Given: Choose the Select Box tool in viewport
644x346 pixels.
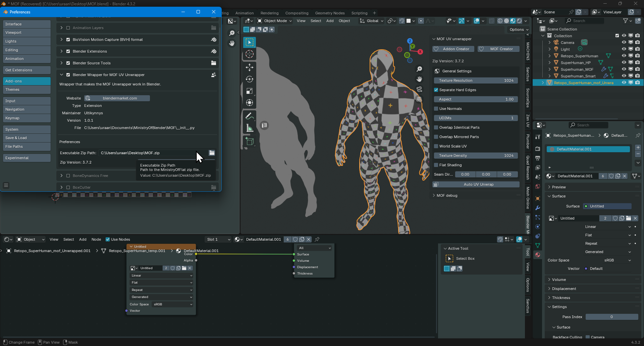Looking at the screenshot, I should point(249,42).
